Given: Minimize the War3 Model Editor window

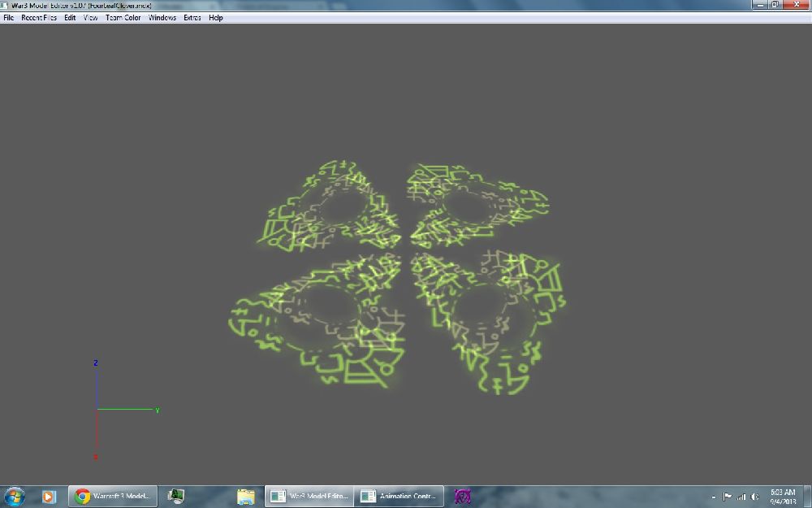Looking at the screenshot, I should pyautogui.click(x=760, y=5).
